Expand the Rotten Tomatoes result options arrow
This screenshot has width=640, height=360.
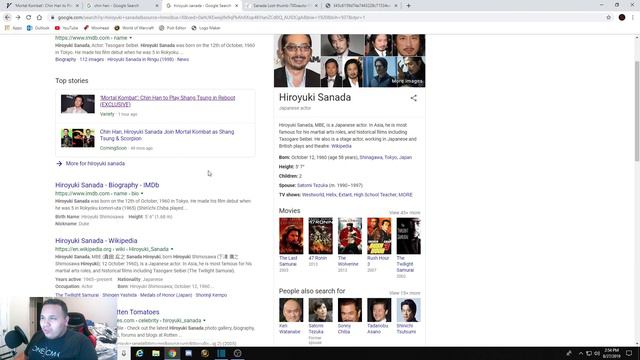point(204,320)
